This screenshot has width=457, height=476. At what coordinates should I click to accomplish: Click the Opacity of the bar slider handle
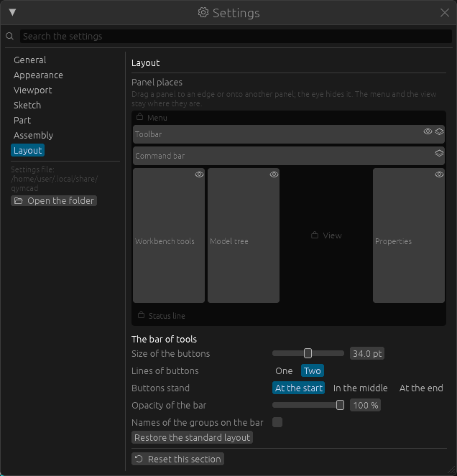[340, 405]
